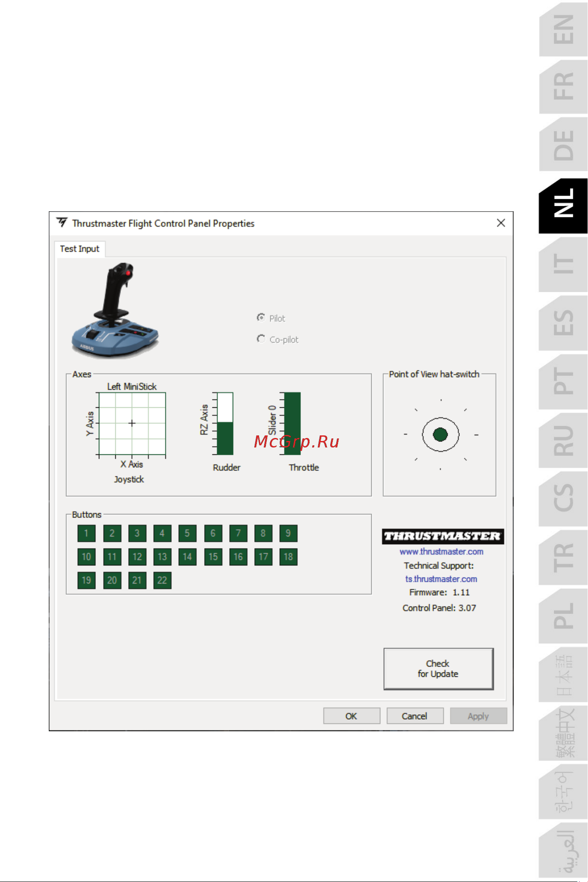Click the OK button
The height and width of the screenshot is (882, 588).
pos(351,716)
